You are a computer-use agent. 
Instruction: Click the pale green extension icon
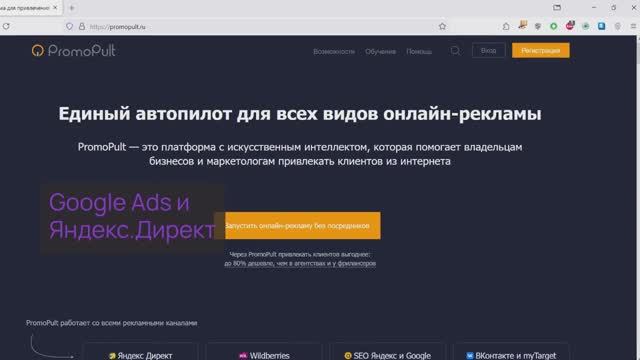(x=586, y=27)
